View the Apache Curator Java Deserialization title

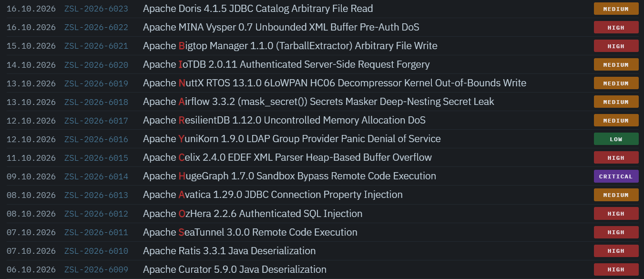(x=235, y=269)
